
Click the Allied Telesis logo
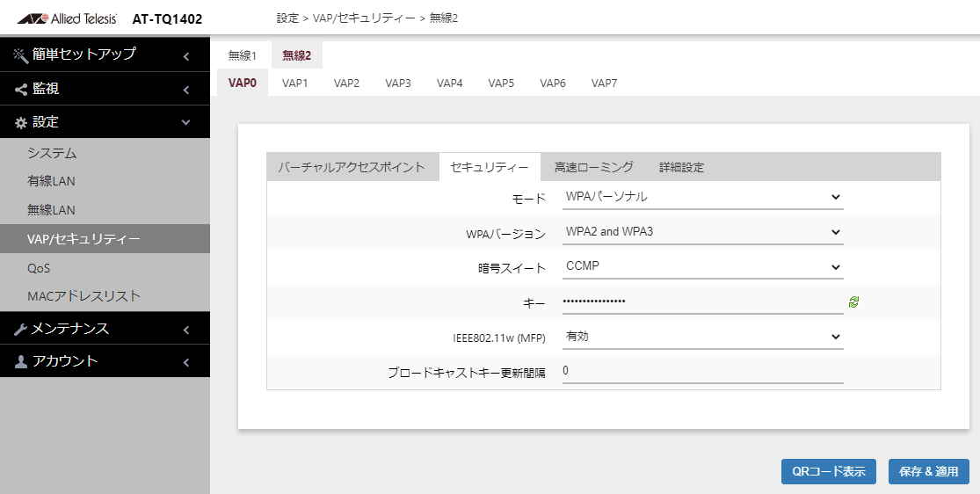coord(67,18)
